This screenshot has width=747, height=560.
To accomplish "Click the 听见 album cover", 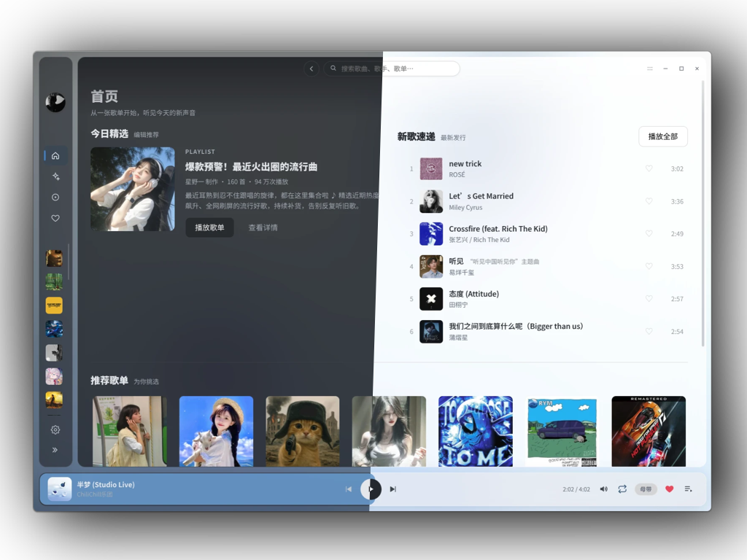I will 431,266.
